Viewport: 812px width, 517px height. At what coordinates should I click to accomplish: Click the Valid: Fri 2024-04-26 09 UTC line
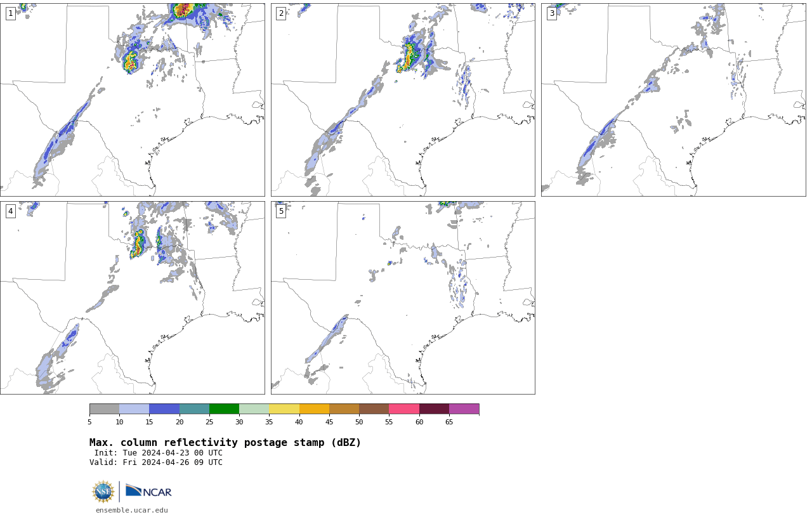[156, 462]
